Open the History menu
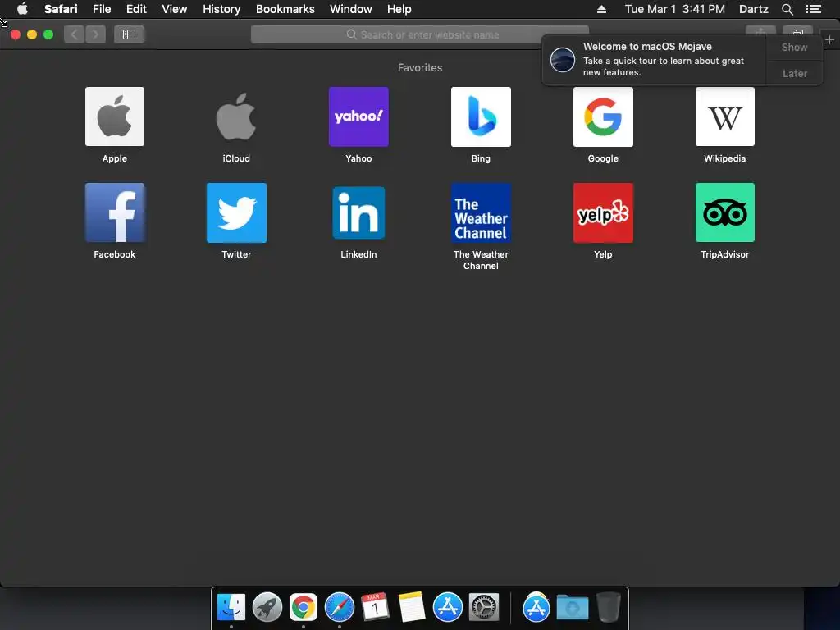Screen dimensions: 840x630 pos(221,9)
